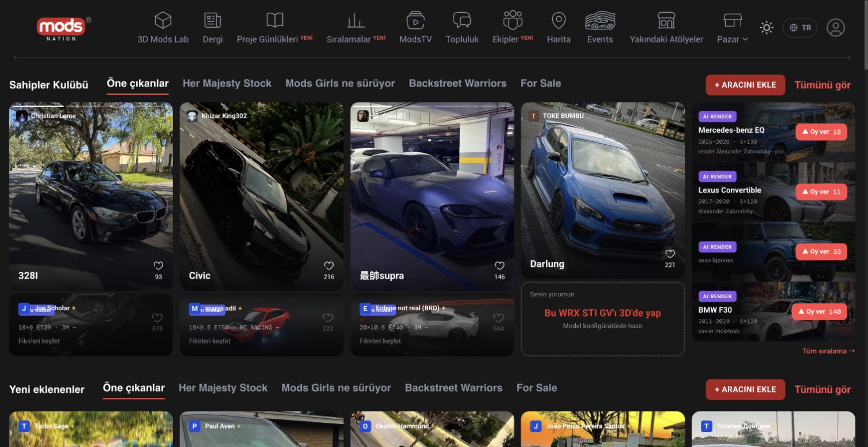
Task: Open the Dergi magazine icon
Action: click(x=213, y=21)
